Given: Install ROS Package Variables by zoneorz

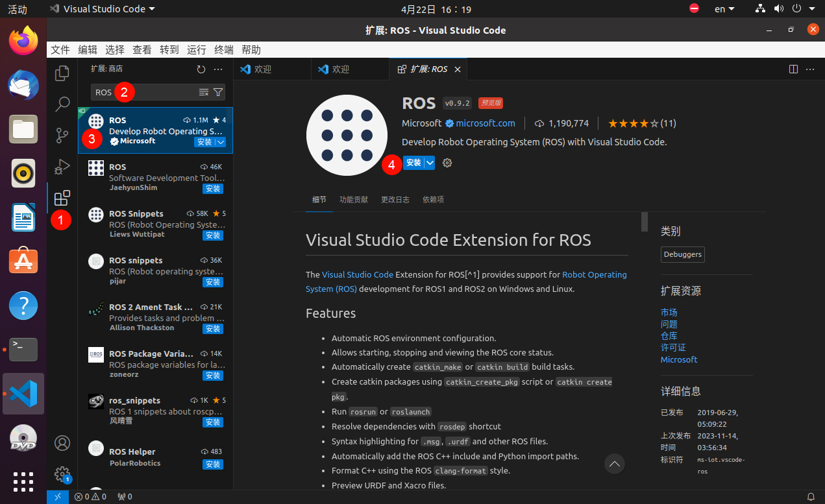Looking at the screenshot, I should pyautogui.click(x=213, y=376).
